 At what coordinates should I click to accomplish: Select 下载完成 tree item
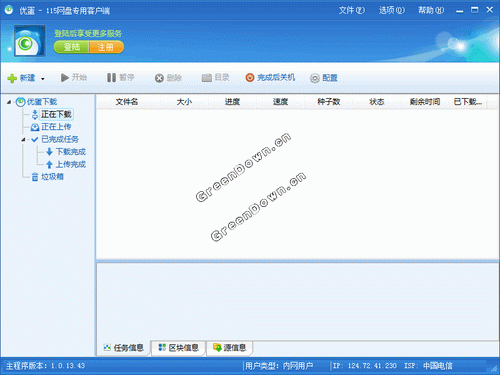pyautogui.click(x=71, y=152)
